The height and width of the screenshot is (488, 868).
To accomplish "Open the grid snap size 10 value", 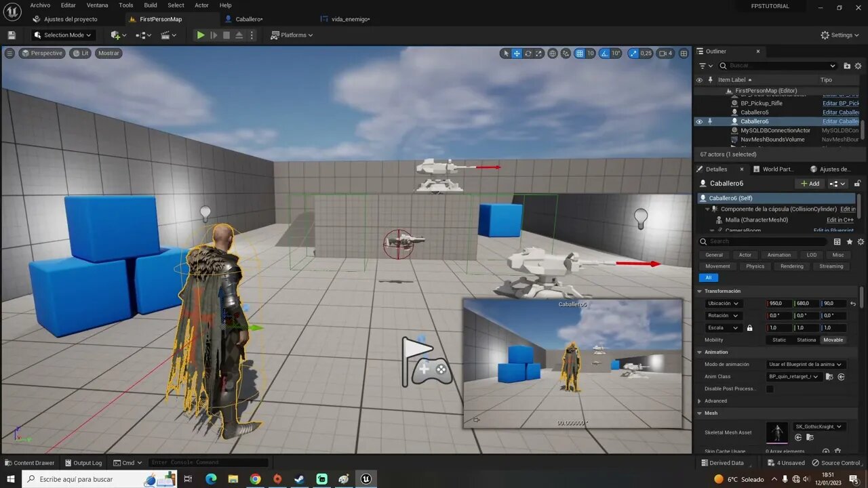I will click(x=590, y=54).
